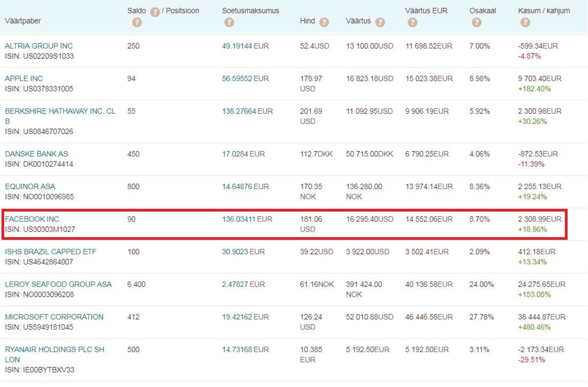
Task: Click Apple's 56.59552 EUR purchase cost link
Action: 237,79
